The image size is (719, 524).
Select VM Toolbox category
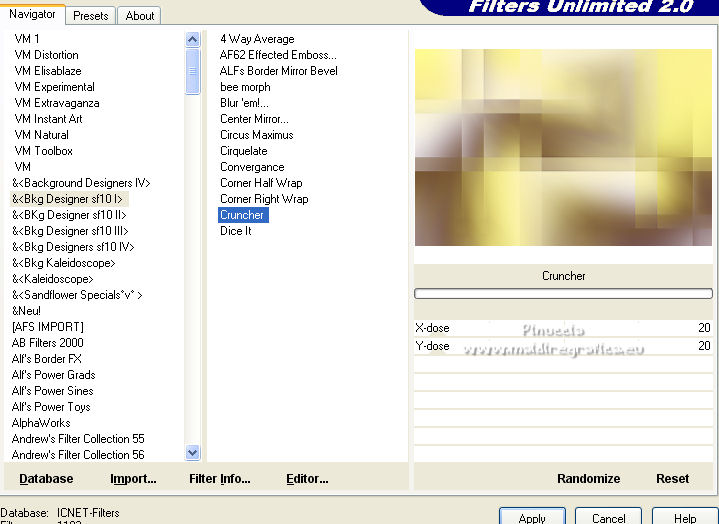(44, 151)
